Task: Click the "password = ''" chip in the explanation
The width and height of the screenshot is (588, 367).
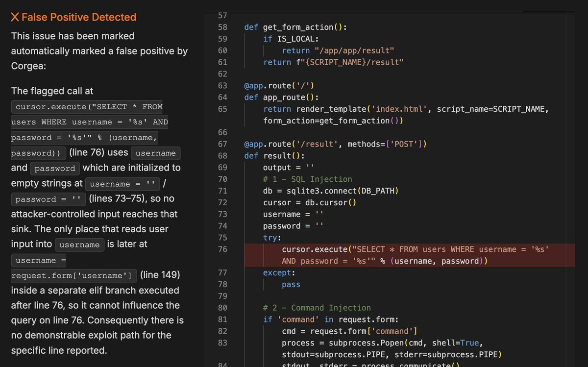Action: pos(48,199)
